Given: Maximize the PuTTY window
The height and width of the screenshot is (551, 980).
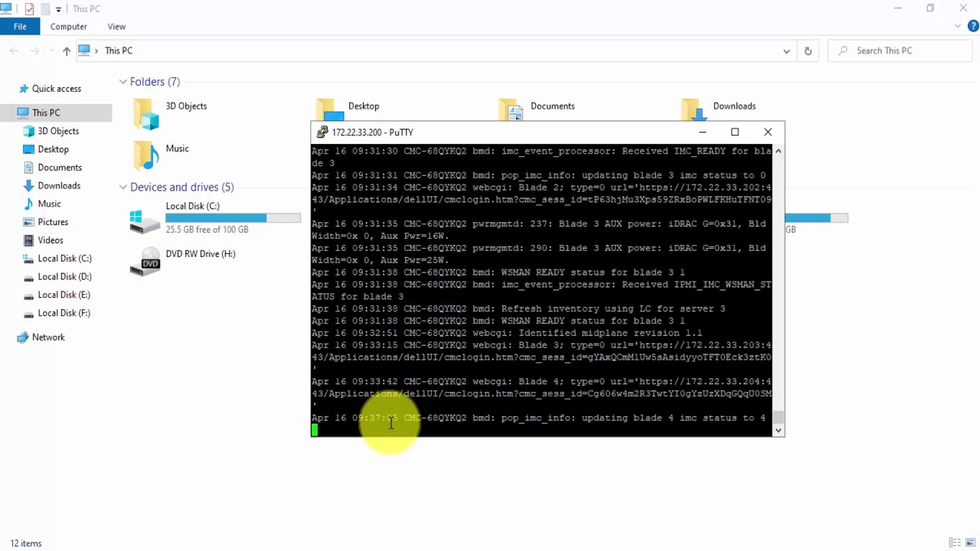Looking at the screenshot, I should point(735,132).
